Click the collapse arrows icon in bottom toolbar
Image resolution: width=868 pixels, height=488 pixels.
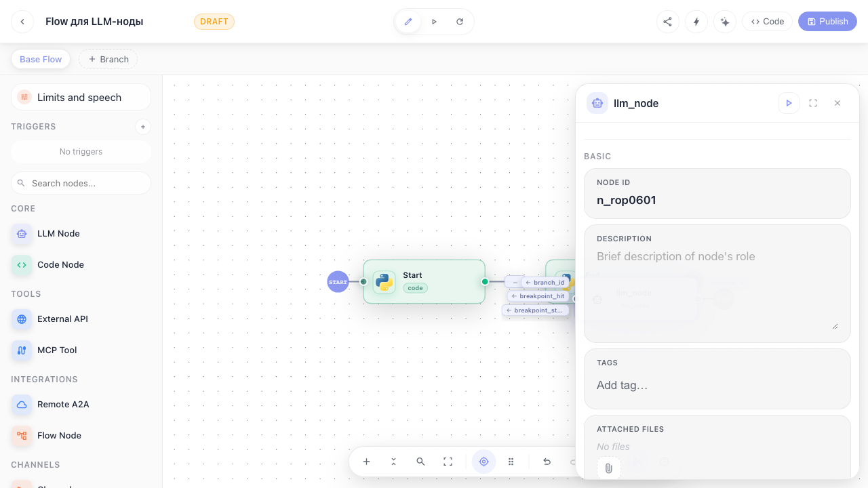click(x=393, y=462)
